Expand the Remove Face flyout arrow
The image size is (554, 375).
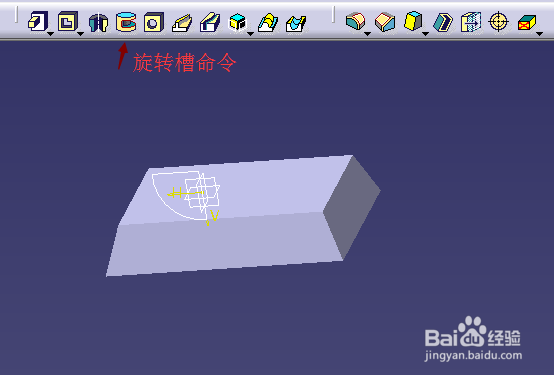point(540,34)
